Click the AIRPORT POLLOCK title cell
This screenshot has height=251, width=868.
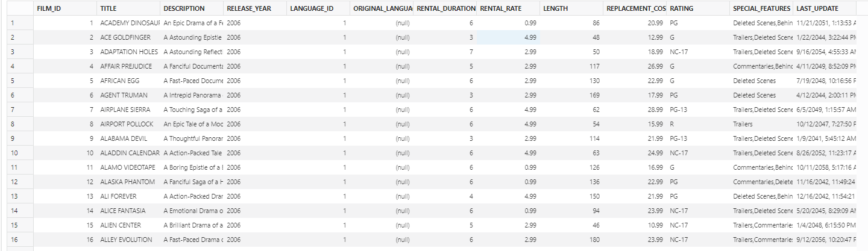click(128, 124)
